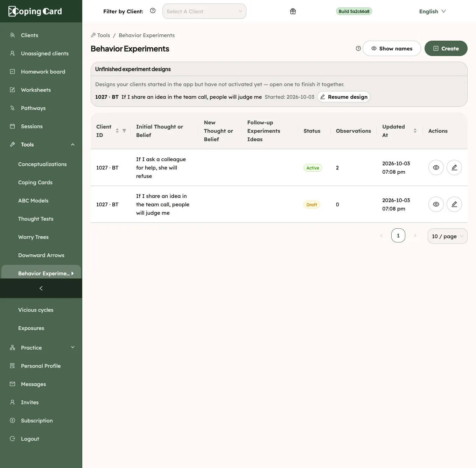
Task: Click the help icon beside Filter by Client
Action: [153, 11]
